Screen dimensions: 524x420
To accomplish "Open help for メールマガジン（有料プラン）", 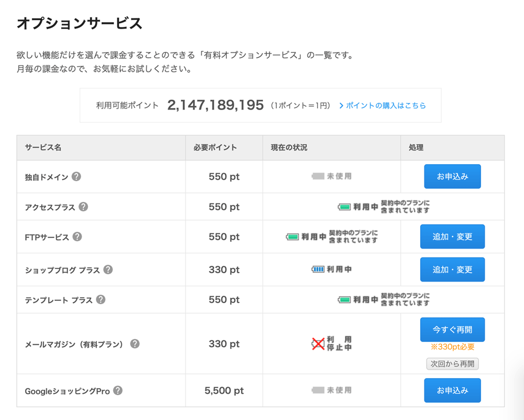I will [135, 344].
